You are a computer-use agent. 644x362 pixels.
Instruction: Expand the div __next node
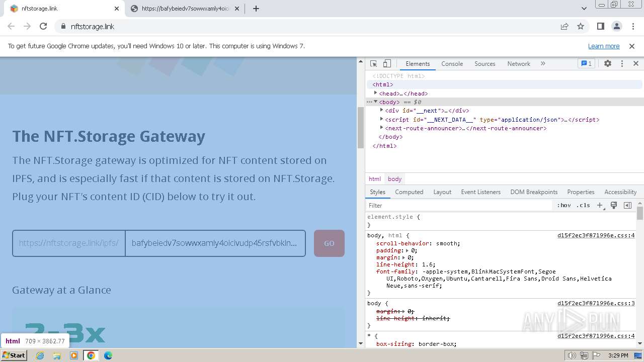[x=381, y=110]
